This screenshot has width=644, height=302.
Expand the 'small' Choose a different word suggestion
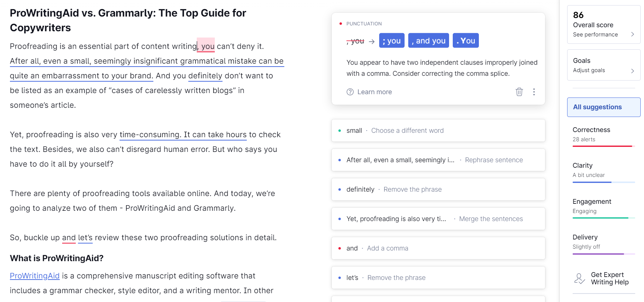tap(438, 131)
